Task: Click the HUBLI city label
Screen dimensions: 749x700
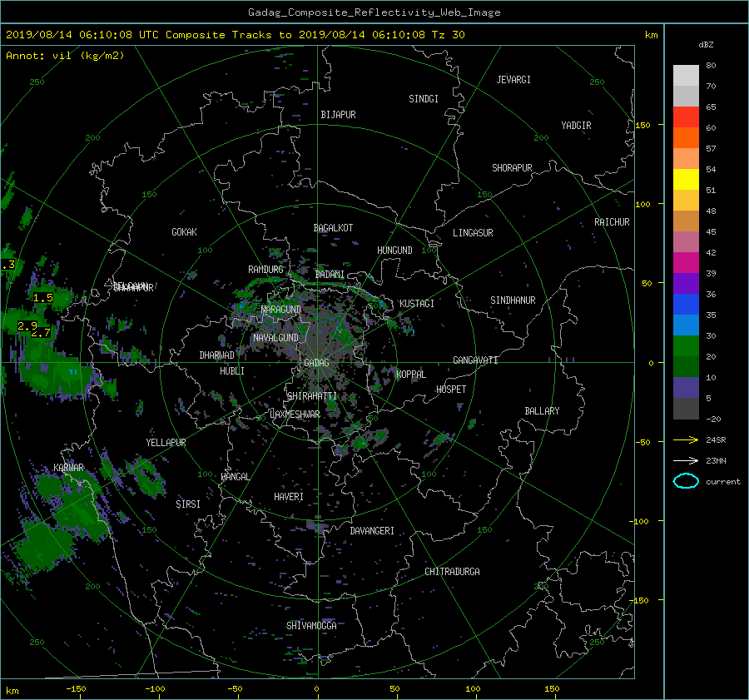Action: coord(232,371)
